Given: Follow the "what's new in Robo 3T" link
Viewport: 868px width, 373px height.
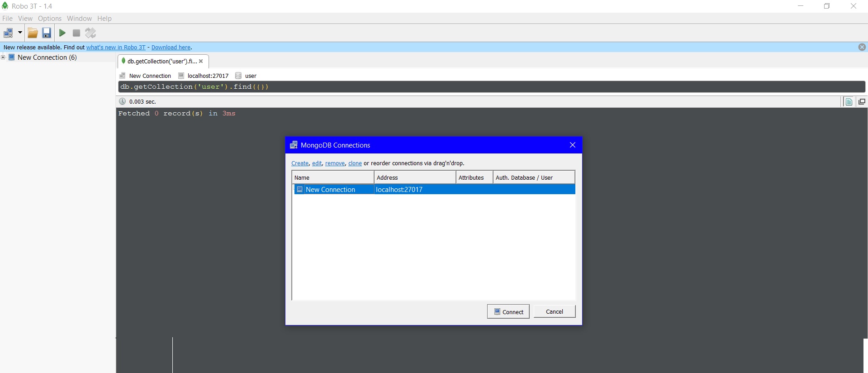Looking at the screenshot, I should click(116, 48).
